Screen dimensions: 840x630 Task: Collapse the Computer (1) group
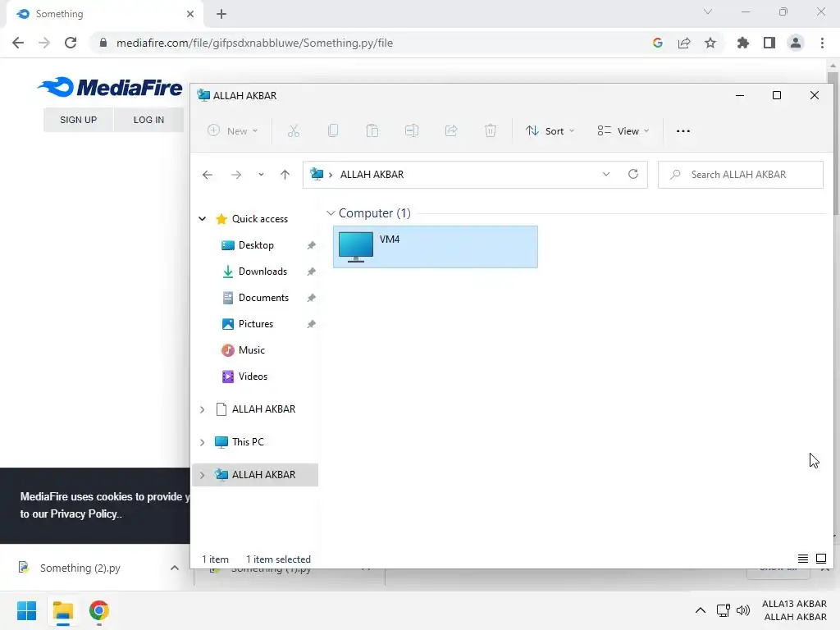point(331,213)
